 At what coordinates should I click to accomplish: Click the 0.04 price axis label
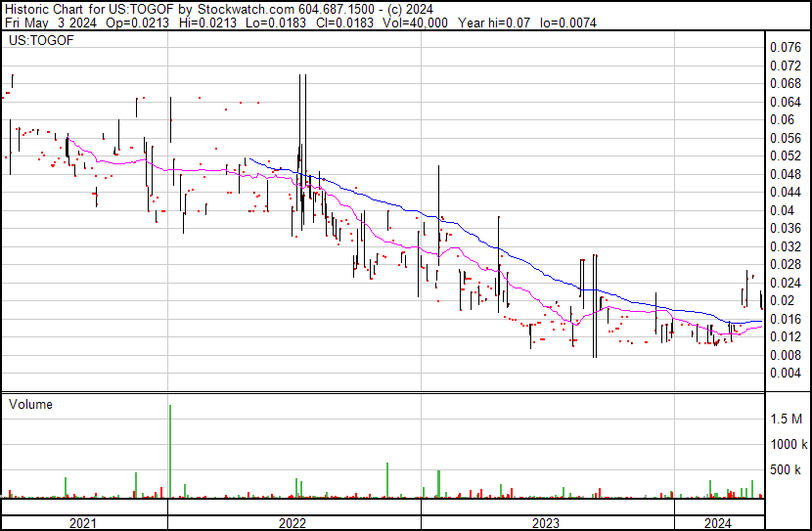pos(782,210)
